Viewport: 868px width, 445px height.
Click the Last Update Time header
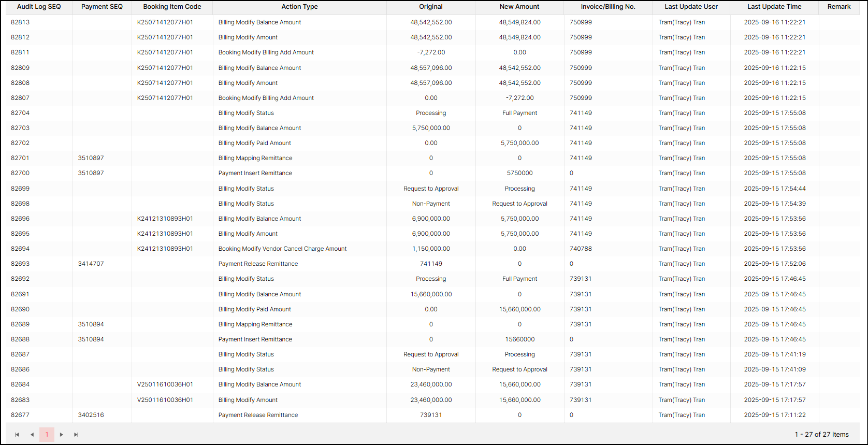pyautogui.click(x=774, y=7)
